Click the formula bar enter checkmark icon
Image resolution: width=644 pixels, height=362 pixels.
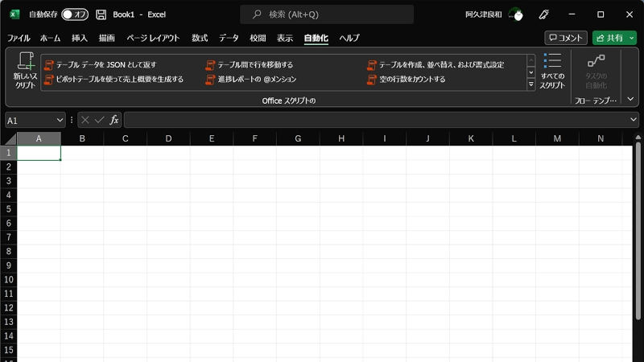pyautogui.click(x=99, y=120)
